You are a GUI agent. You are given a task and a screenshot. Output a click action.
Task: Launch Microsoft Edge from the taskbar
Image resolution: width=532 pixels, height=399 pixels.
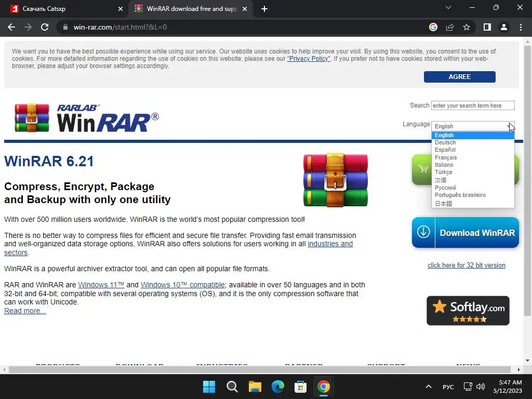[x=278, y=387]
